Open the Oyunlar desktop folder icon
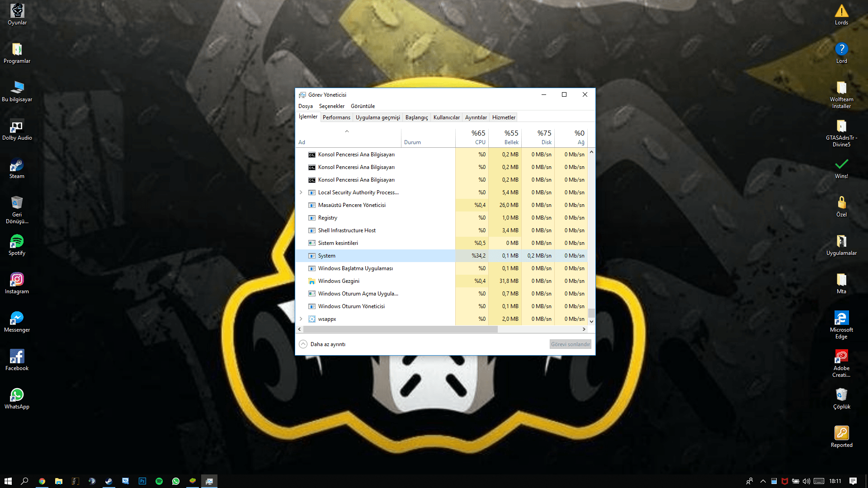868x488 pixels. click(x=17, y=14)
